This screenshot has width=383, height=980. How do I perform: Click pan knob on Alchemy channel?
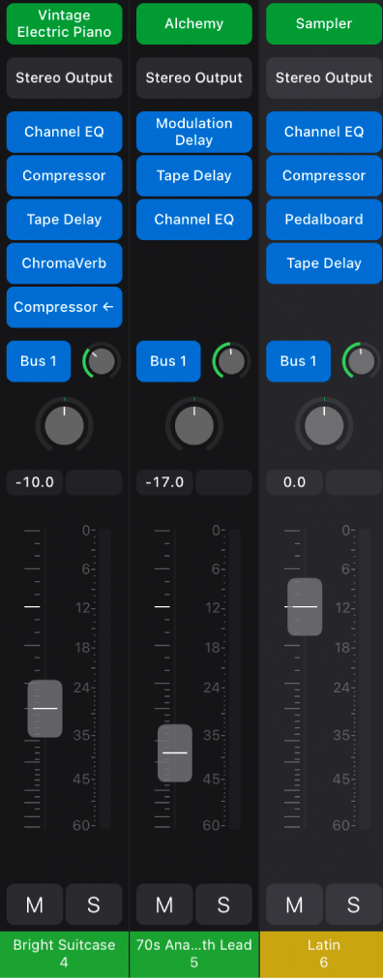[x=194, y=426]
